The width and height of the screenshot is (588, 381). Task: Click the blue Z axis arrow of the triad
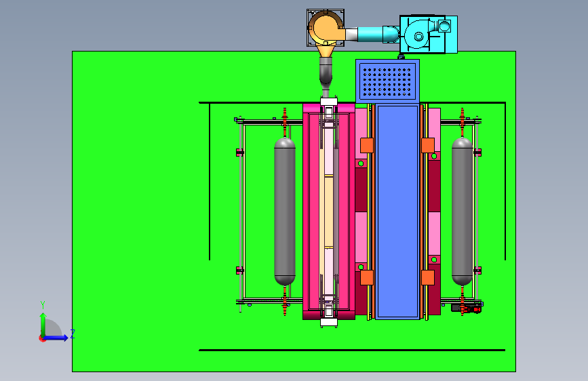(56, 338)
